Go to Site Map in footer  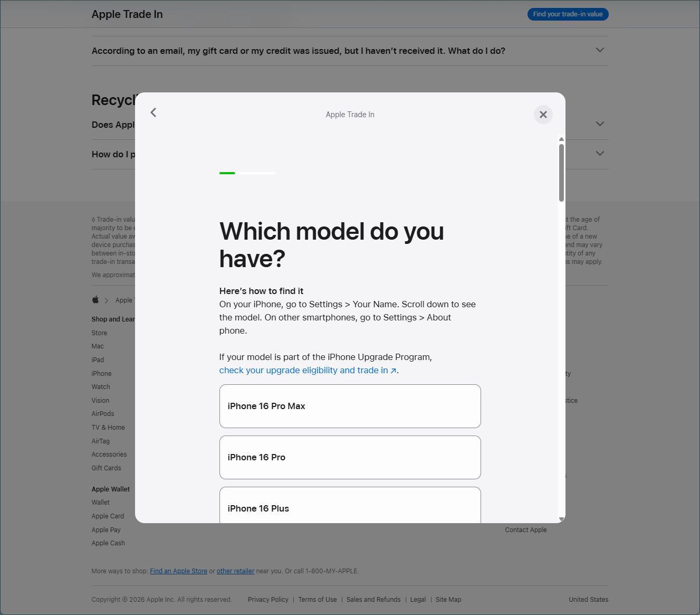click(448, 600)
